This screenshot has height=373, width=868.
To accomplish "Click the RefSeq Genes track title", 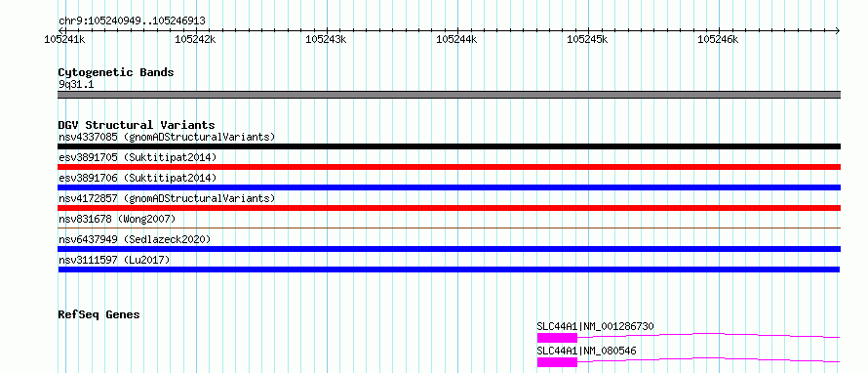I will coord(99,314).
